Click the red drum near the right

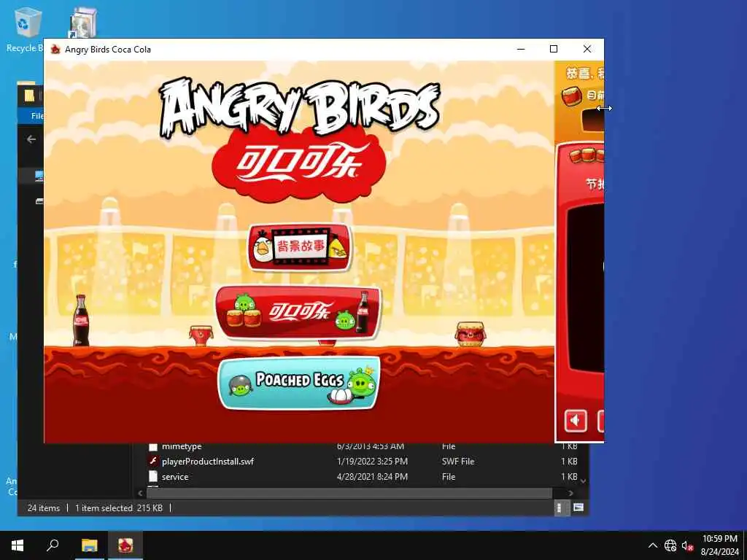click(471, 334)
